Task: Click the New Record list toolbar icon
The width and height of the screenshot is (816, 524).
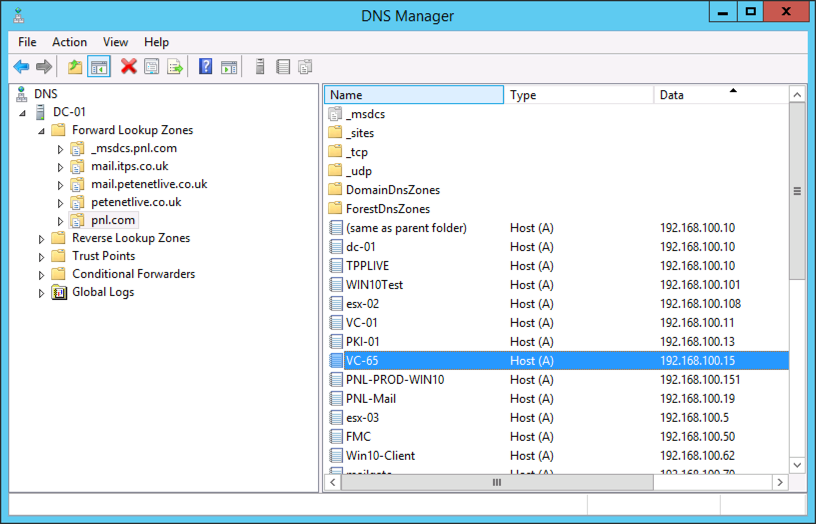Action: [x=283, y=67]
